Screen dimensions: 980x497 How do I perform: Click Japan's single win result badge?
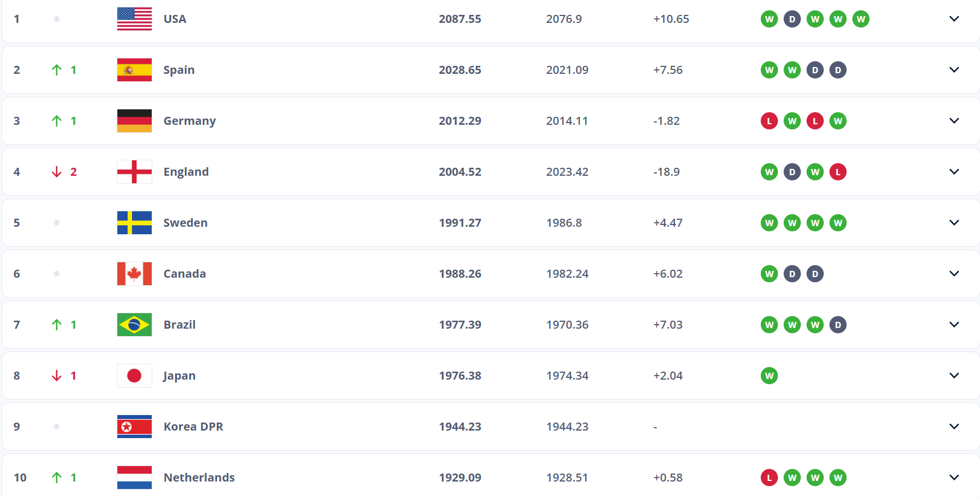point(769,376)
